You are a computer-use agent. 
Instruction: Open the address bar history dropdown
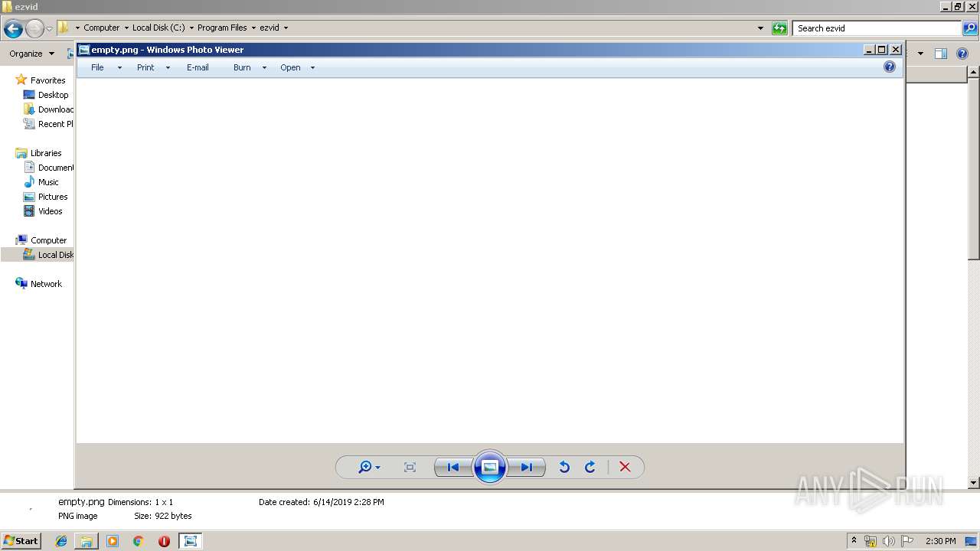(x=760, y=28)
